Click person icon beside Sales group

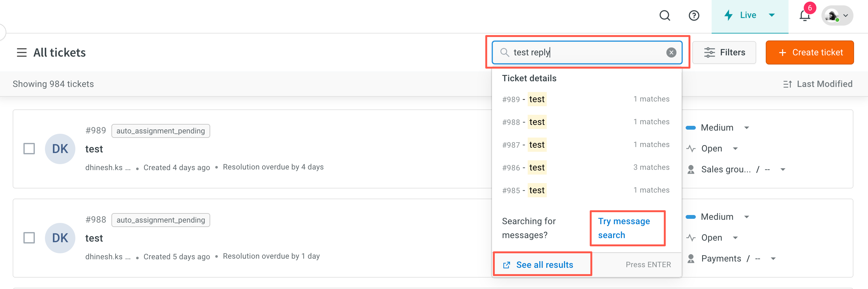pyautogui.click(x=691, y=169)
